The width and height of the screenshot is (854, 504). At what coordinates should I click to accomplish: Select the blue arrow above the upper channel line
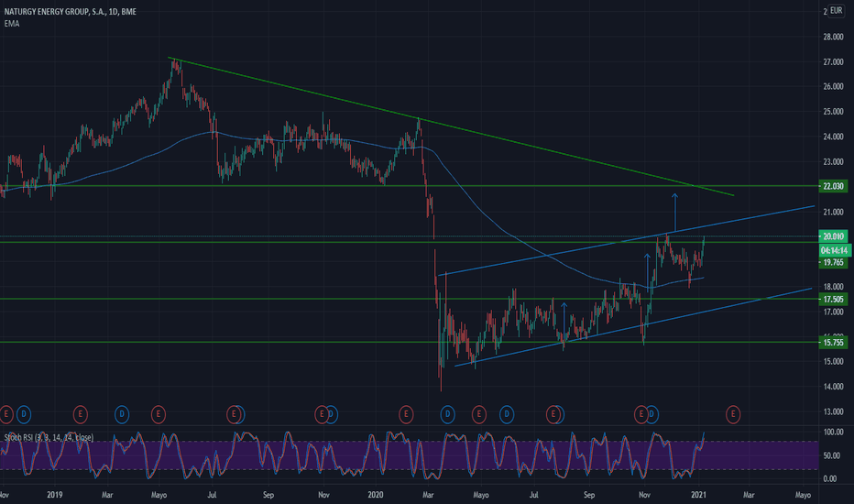coord(674,213)
